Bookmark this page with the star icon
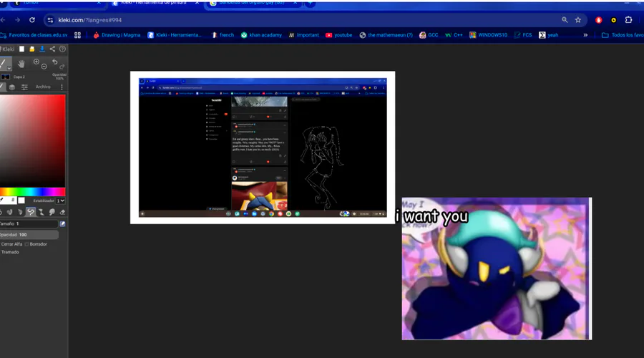 (578, 20)
